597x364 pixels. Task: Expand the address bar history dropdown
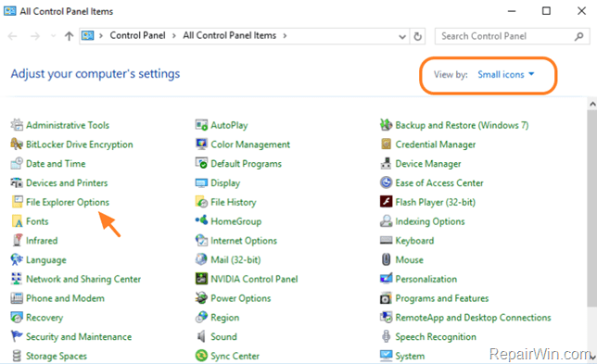(x=402, y=36)
